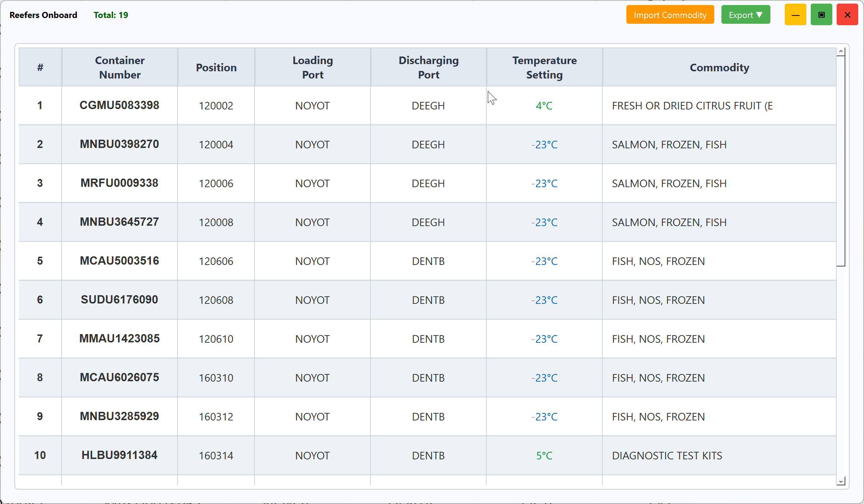The width and height of the screenshot is (864, 504).
Task: Click the Import Commodity button
Action: pos(670,15)
